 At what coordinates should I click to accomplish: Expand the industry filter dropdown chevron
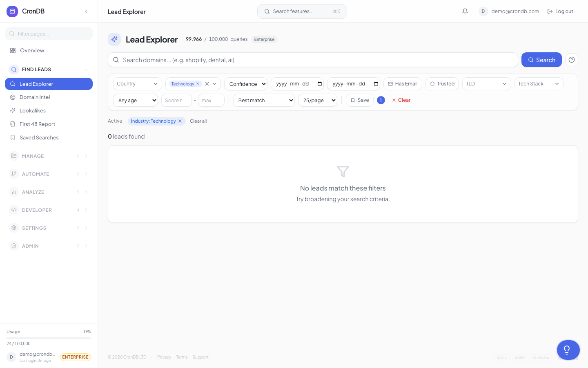214,84
